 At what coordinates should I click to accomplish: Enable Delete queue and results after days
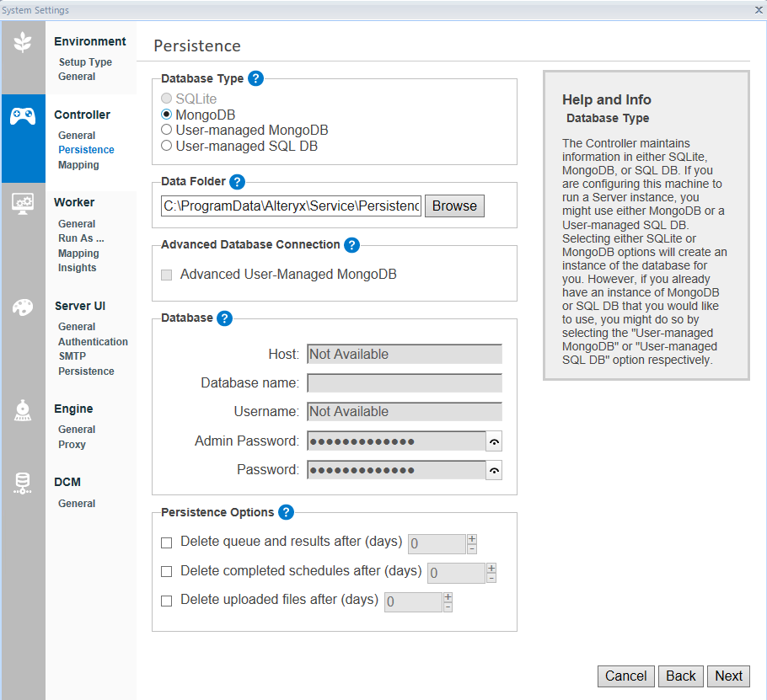[166, 542]
